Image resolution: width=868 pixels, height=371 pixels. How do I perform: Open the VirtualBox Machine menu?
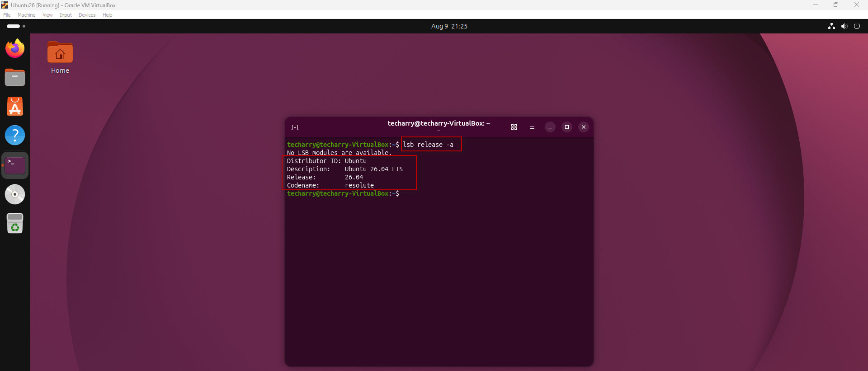pyautogui.click(x=27, y=15)
